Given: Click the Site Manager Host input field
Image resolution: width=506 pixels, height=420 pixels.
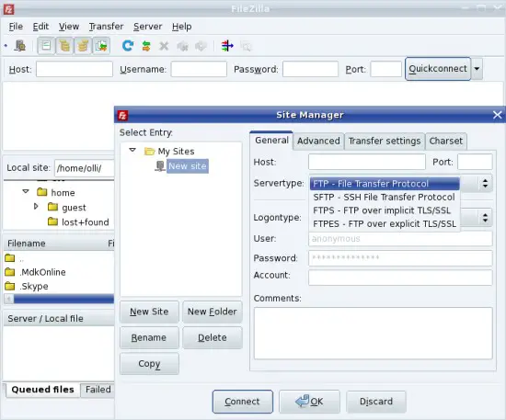Looking at the screenshot, I should tap(366, 162).
